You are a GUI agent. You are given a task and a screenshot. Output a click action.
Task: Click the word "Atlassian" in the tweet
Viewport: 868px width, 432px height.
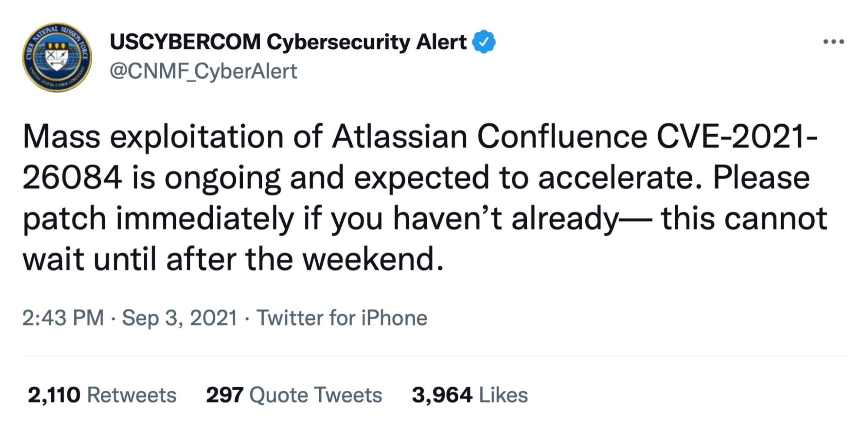click(400, 136)
